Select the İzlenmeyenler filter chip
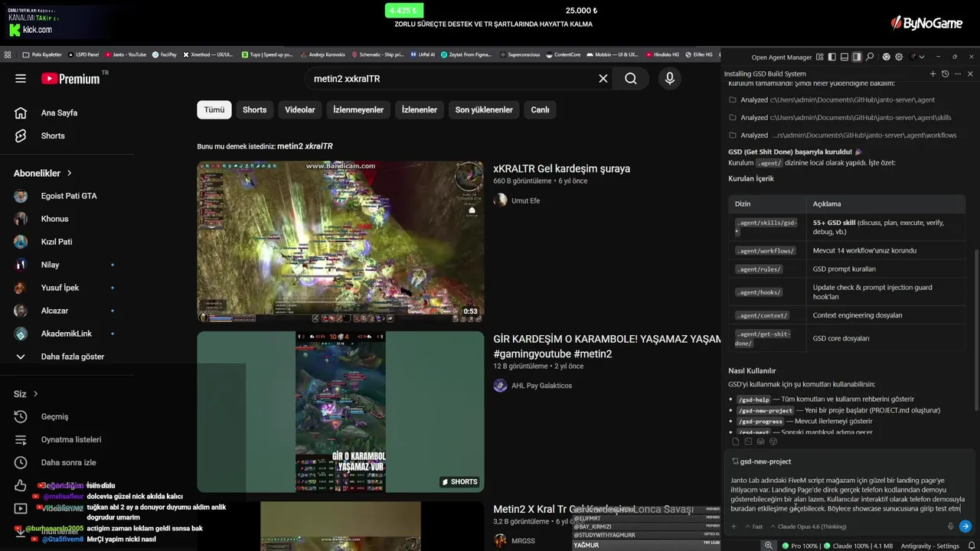The width and height of the screenshot is (980, 551). [x=358, y=109]
